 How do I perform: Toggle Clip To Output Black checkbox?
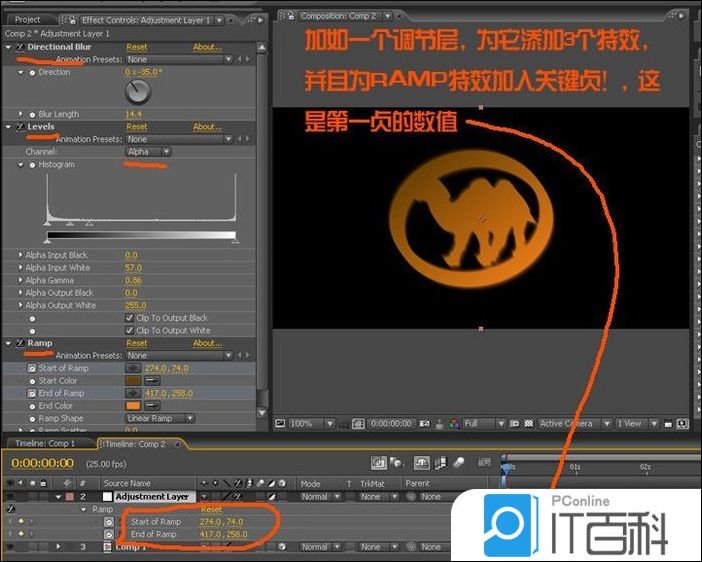[x=129, y=317]
